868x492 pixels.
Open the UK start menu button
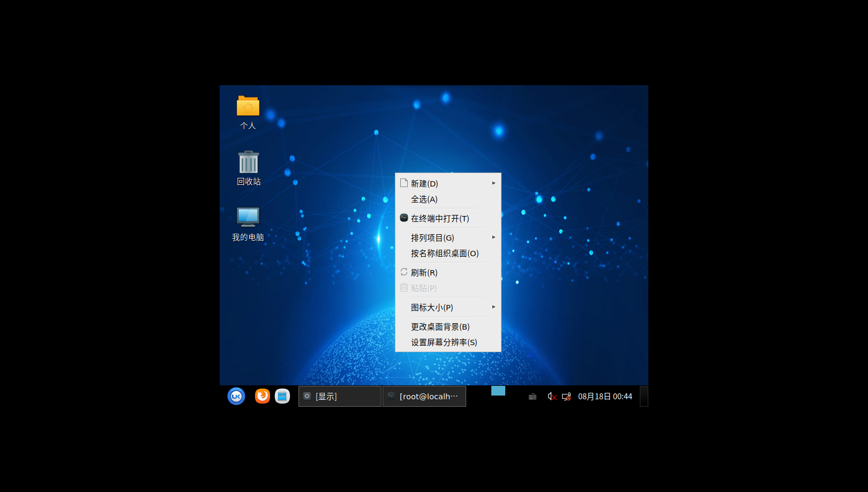click(x=236, y=396)
